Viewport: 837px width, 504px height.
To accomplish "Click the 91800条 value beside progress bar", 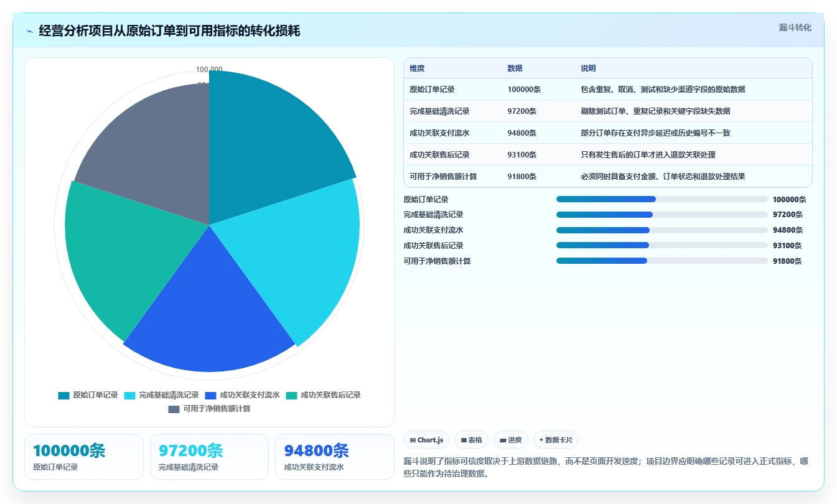I will (x=788, y=261).
